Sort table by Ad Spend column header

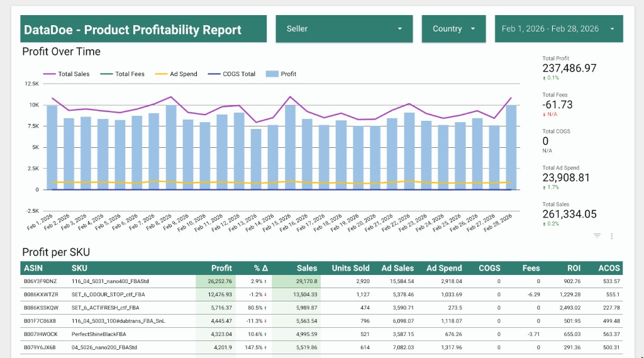tap(444, 268)
